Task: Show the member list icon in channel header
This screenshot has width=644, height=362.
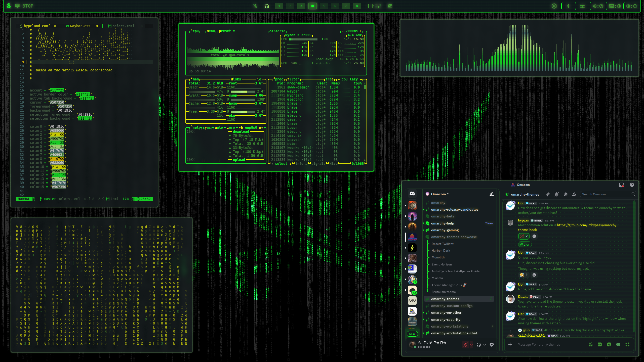Action: (574, 194)
